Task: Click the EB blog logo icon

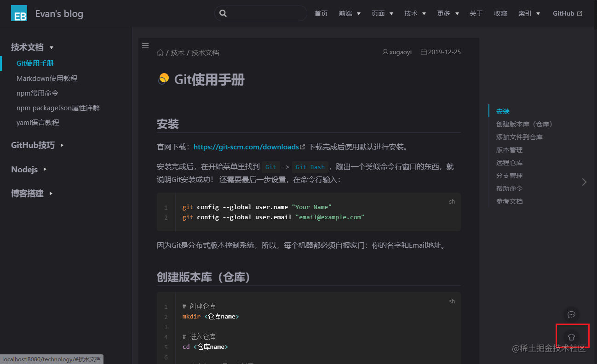Action: pyautogui.click(x=19, y=14)
